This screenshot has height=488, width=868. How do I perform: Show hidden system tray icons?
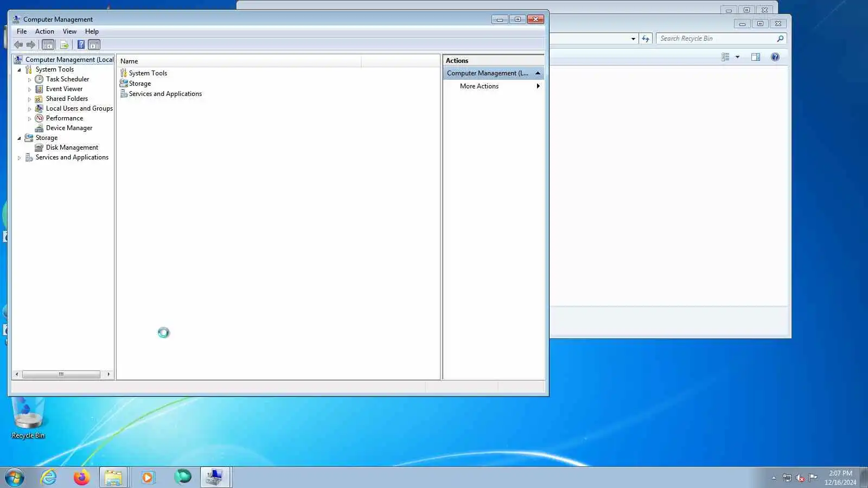click(x=774, y=478)
